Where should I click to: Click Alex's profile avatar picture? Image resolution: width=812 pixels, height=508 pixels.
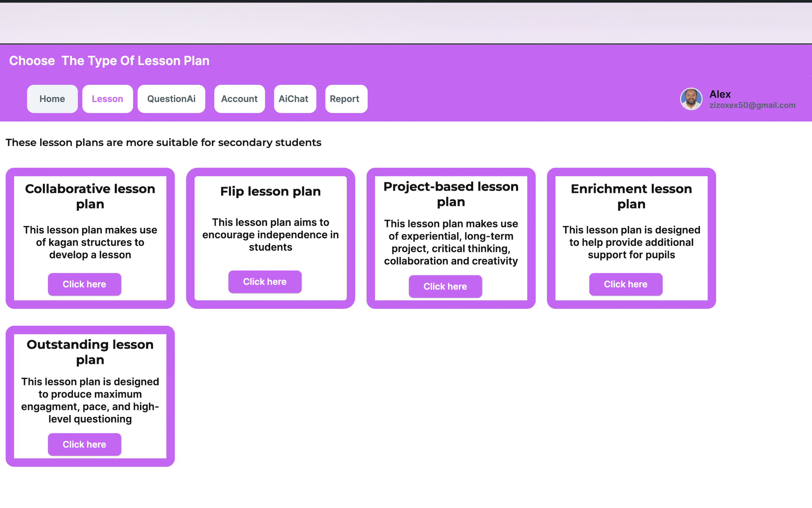point(691,99)
